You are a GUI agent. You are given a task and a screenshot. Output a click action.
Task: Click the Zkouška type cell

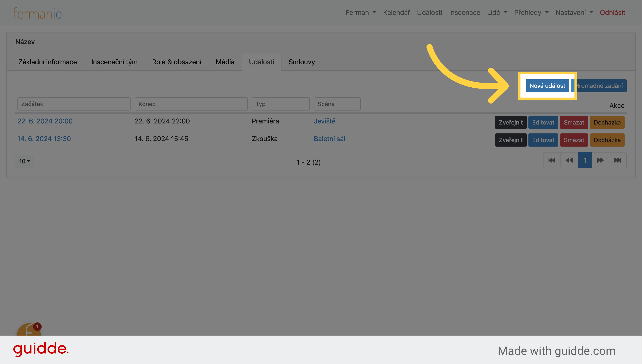265,139
